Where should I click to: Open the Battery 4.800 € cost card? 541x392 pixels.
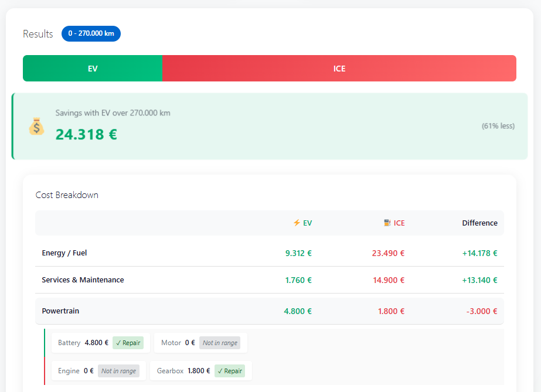(x=101, y=343)
